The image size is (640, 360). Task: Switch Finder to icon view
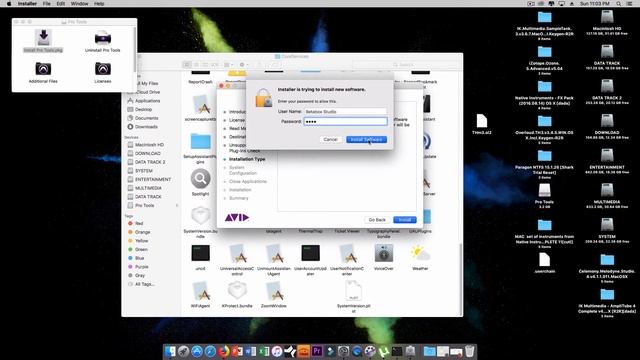click(187, 64)
